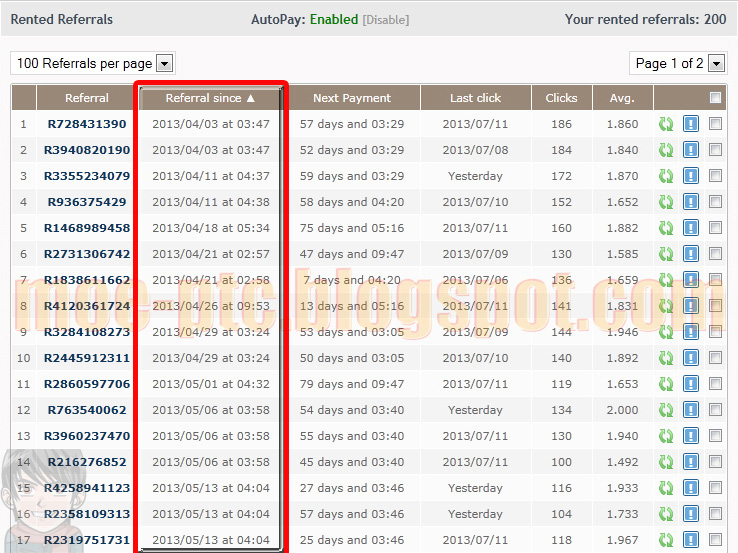Select checkbox for referral R763540062
The image size is (738, 553).
point(715,409)
